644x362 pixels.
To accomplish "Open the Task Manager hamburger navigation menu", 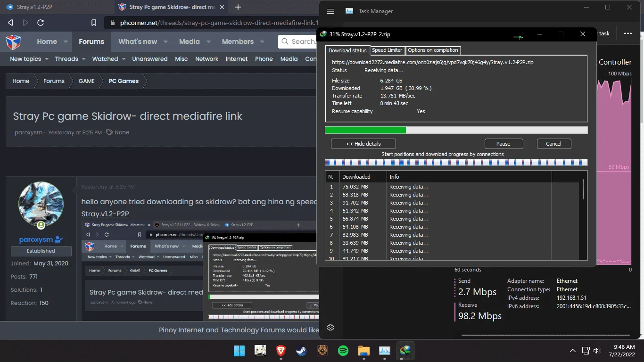I will 330,11.
